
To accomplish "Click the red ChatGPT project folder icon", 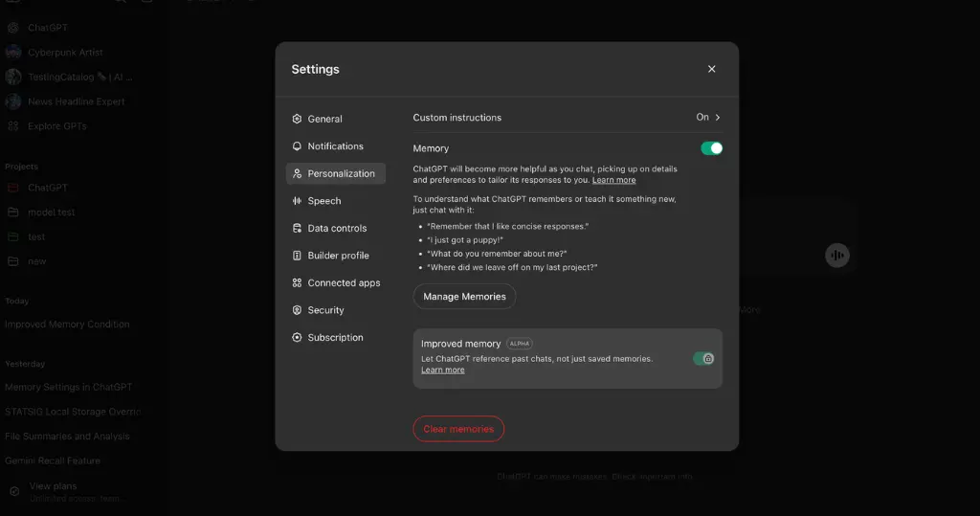I will click(x=13, y=188).
